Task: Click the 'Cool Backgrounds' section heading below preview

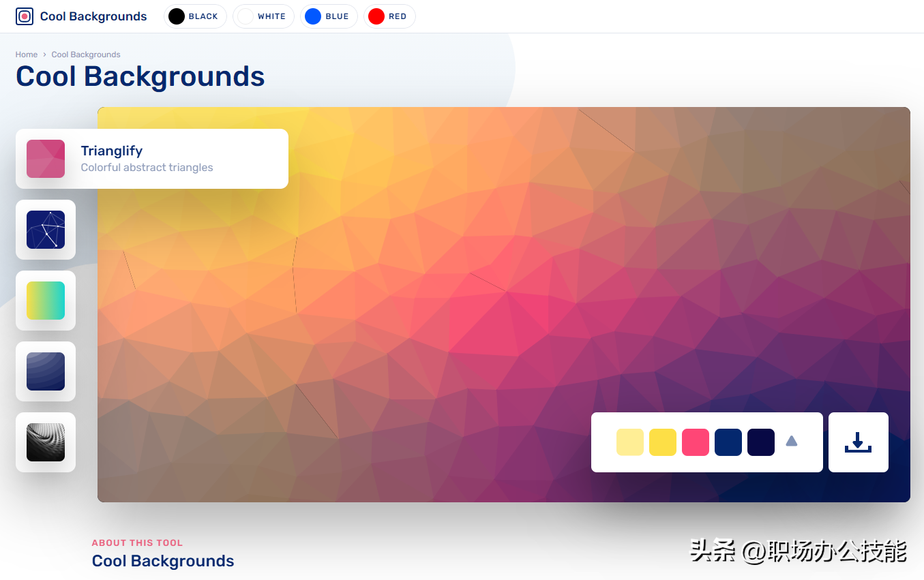Action: click(x=163, y=562)
